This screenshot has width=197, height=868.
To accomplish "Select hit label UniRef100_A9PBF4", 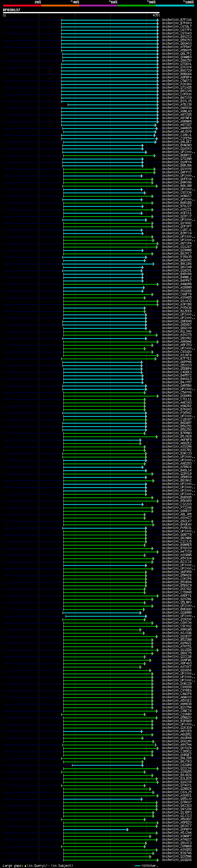I will pyautogui.click(x=176, y=78).
